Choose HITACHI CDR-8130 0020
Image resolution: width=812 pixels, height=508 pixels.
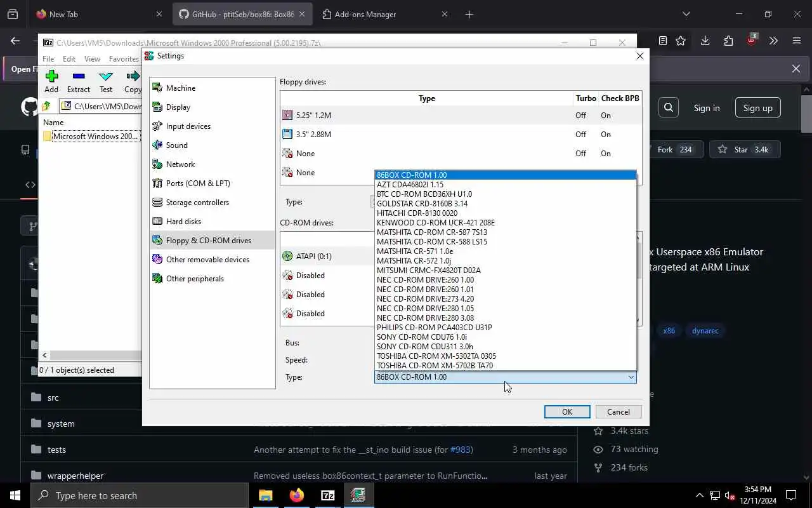pos(505,213)
